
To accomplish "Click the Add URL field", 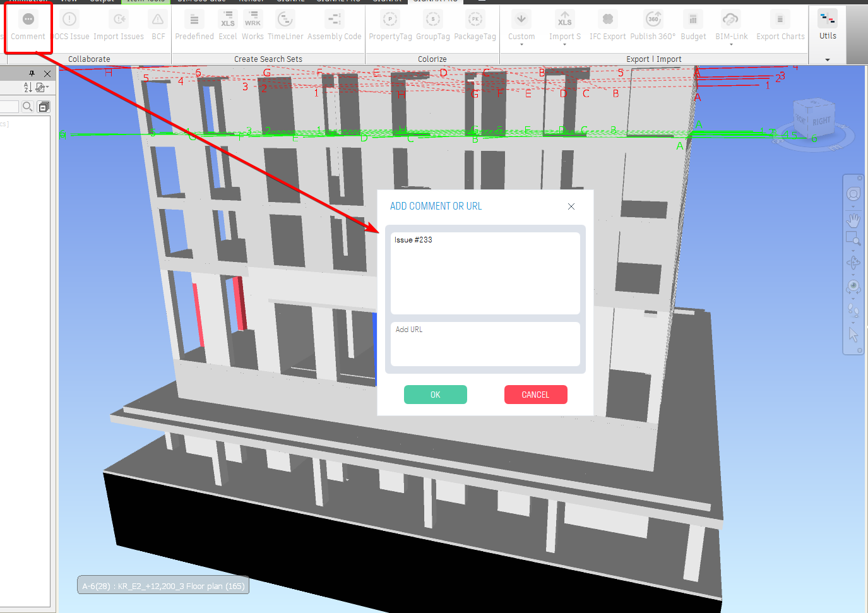I will tap(485, 344).
